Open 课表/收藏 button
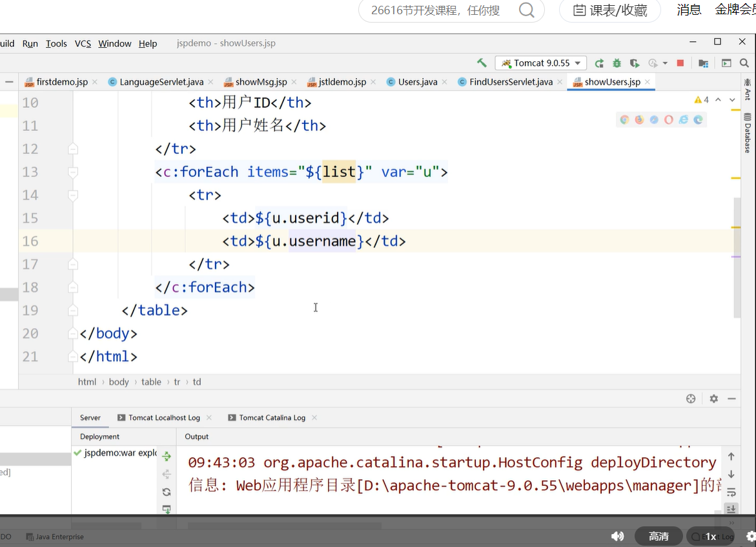This screenshot has width=756, height=547. pos(610,10)
